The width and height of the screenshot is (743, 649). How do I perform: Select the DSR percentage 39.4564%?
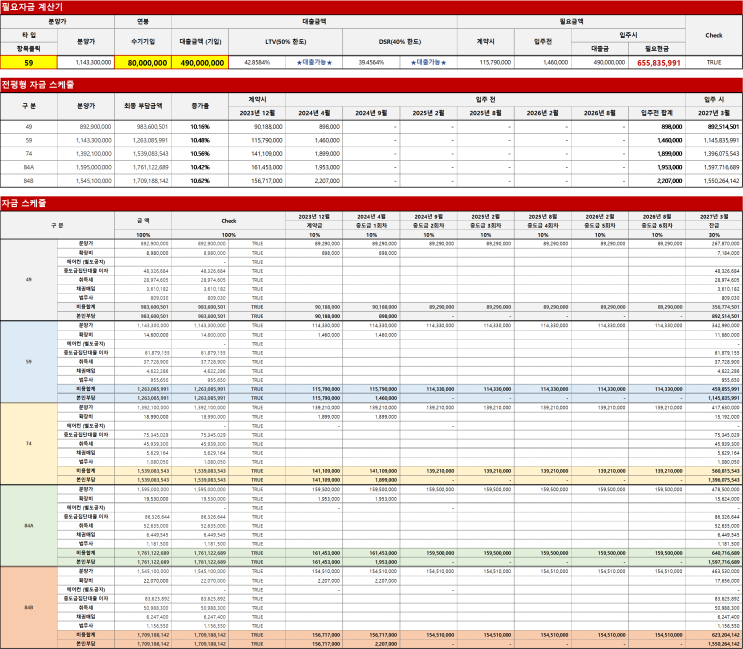tap(371, 63)
